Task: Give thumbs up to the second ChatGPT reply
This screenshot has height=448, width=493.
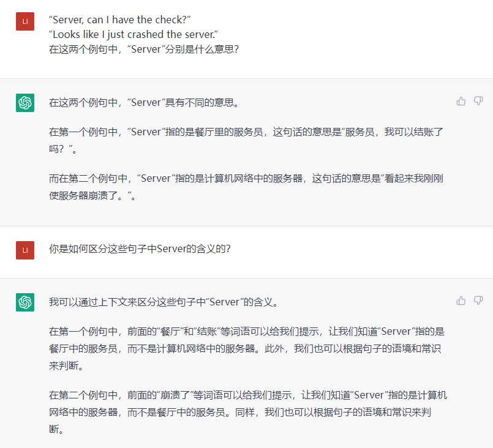Action: click(x=461, y=301)
